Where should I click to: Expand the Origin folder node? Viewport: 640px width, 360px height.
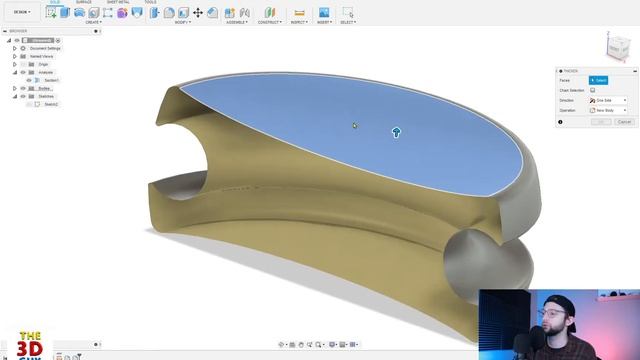15,64
